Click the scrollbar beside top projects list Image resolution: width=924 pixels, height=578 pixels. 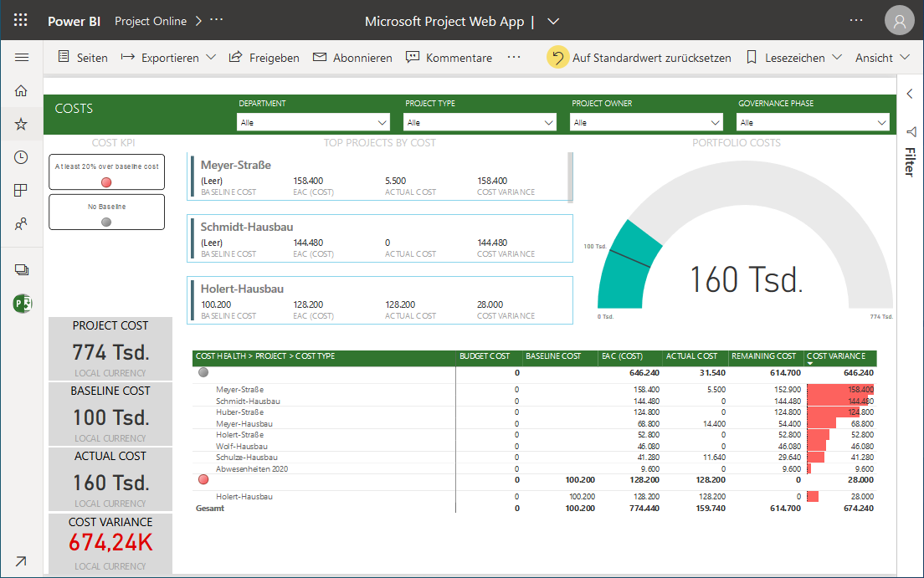click(570, 176)
